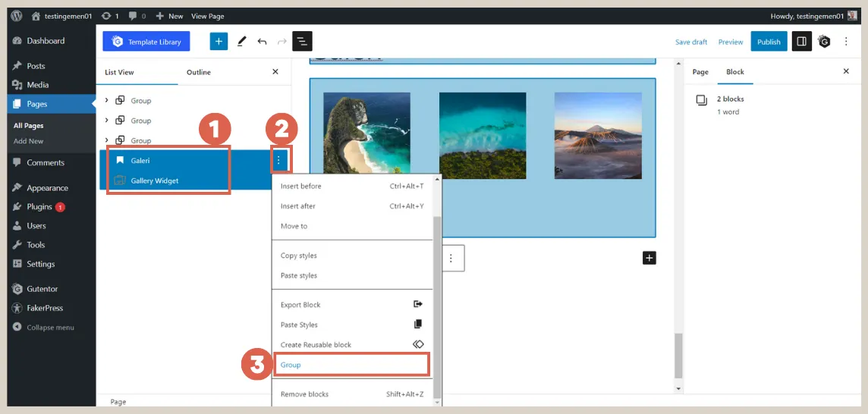Click the Add New page submenu link
The width and height of the screenshot is (868, 414).
[28, 141]
